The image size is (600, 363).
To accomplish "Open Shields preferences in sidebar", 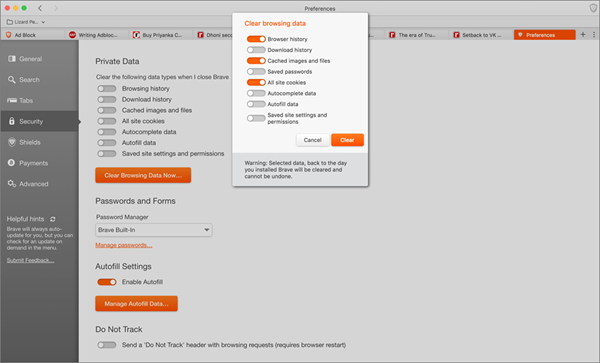I will (x=39, y=142).
